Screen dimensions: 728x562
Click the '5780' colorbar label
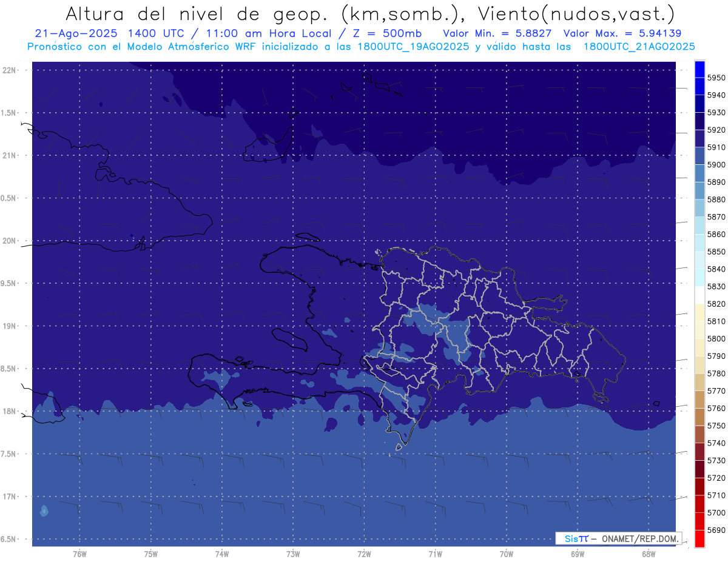pos(716,373)
